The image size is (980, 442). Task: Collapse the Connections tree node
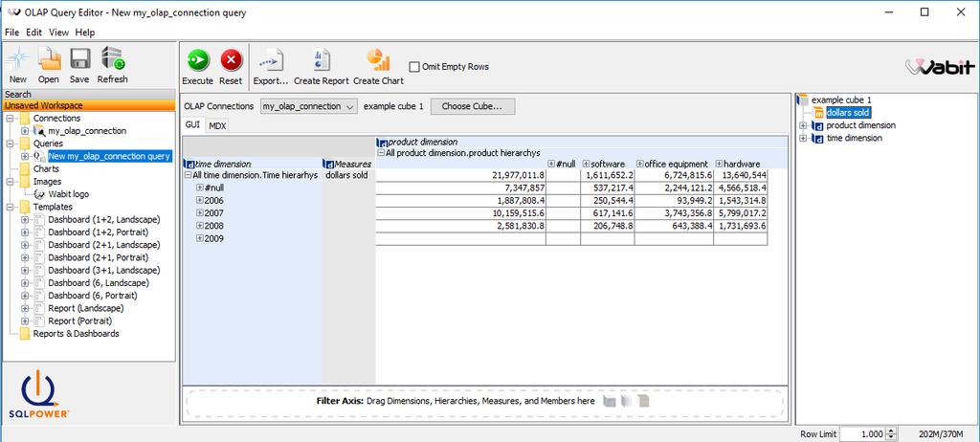point(10,119)
